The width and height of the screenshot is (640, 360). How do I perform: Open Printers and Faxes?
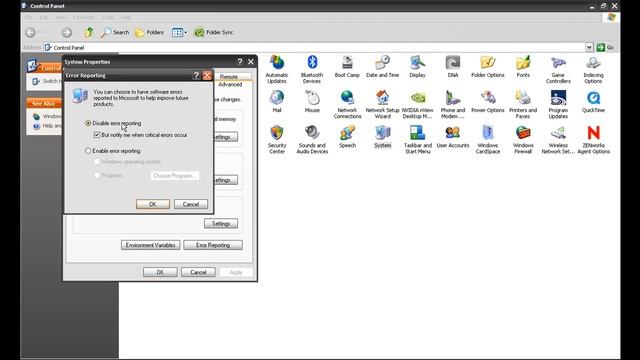point(523,104)
